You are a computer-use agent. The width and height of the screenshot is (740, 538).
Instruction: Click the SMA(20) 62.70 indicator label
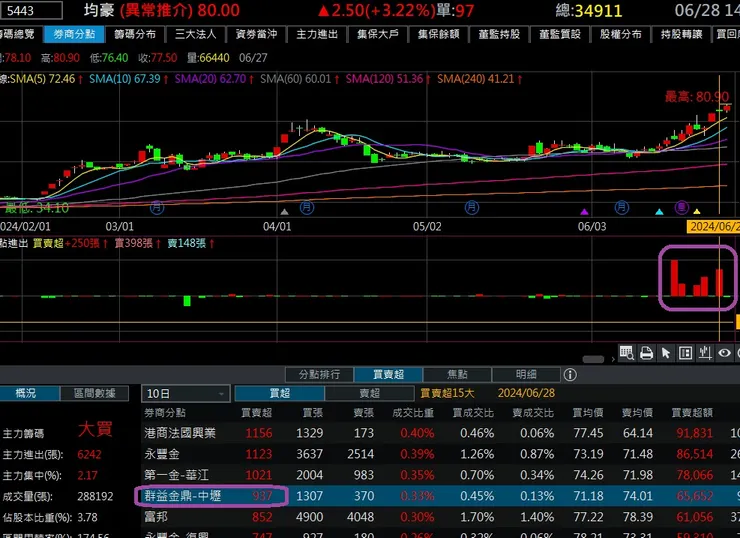coord(210,79)
